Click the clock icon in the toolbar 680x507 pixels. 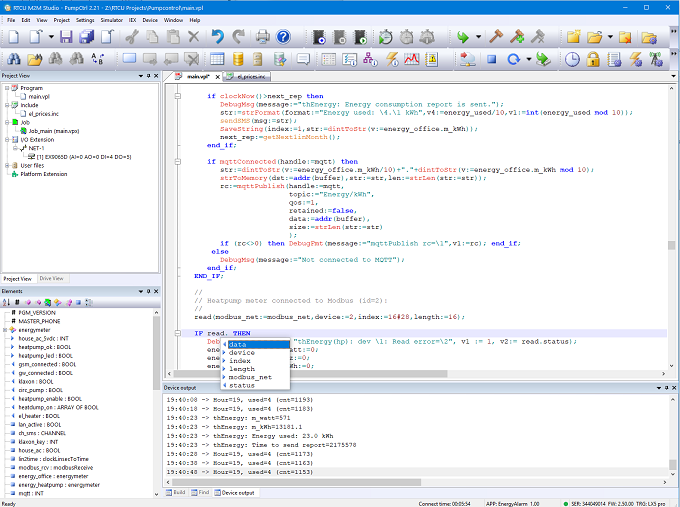571,59
